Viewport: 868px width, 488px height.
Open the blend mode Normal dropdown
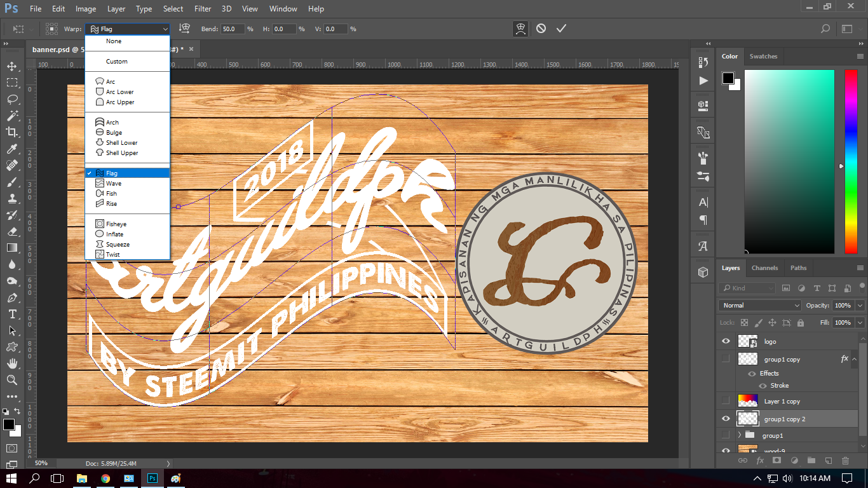[x=761, y=306]
